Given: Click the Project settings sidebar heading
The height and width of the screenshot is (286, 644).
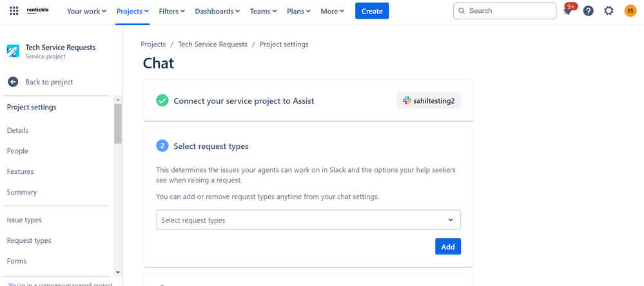Looking at the screenshot, I should tap(32, 108).
